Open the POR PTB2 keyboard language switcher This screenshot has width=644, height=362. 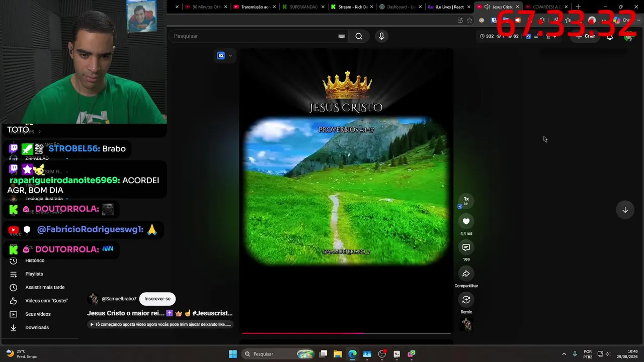(588, 354)
